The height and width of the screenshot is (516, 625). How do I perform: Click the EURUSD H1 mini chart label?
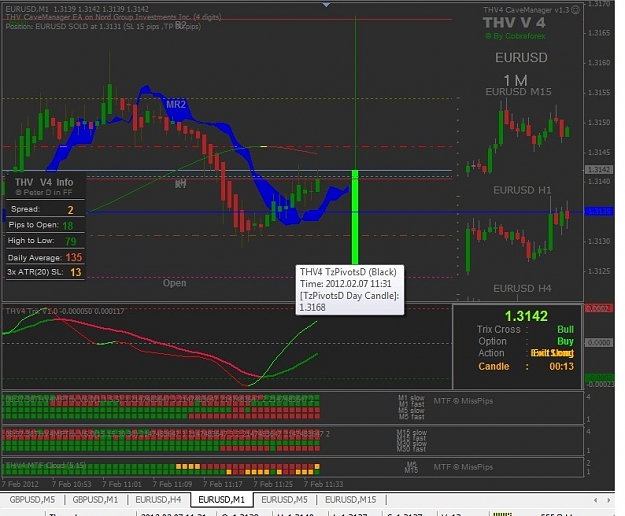pyautogui.click(x=522, y=190)
